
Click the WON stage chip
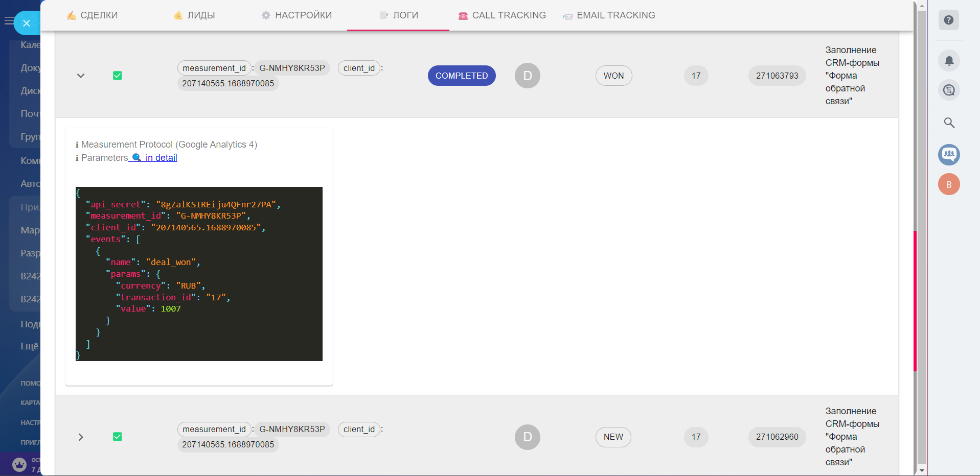(613, 76)
